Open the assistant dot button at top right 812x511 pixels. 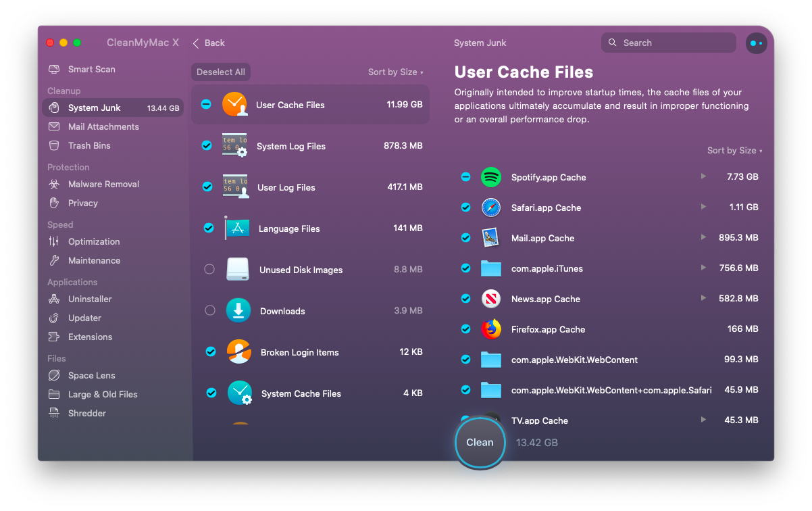(756, 43)
